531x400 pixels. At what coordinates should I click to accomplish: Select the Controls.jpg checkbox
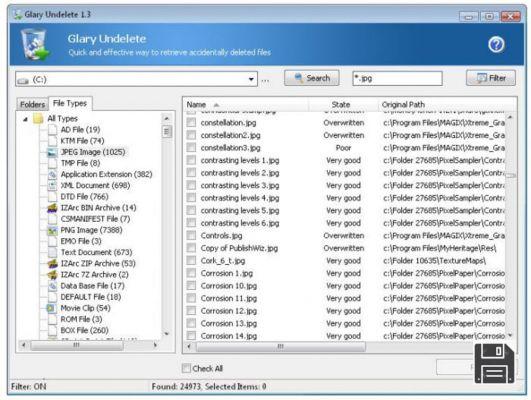coord(191,235)
